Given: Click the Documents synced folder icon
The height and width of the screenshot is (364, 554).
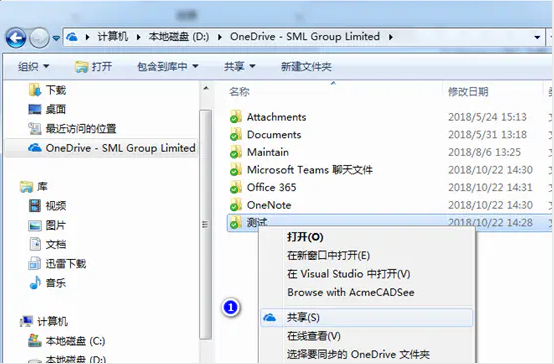Looking at the screenshot, I should [235, 134].
